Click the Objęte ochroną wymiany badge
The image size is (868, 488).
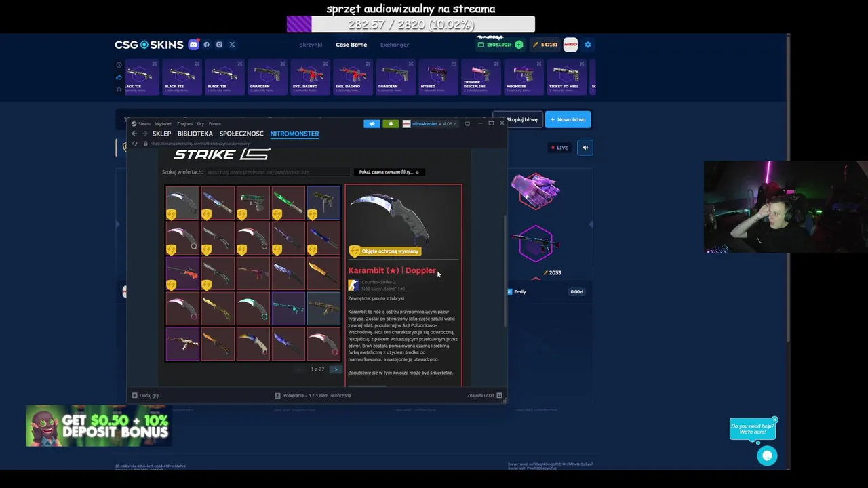coord(385,251)
